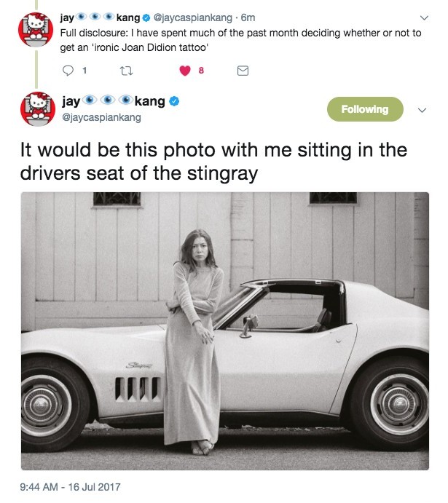Open the @jaycaspiankang handle below the main name
Screen dimensions: 448x503
pos(101,117)
